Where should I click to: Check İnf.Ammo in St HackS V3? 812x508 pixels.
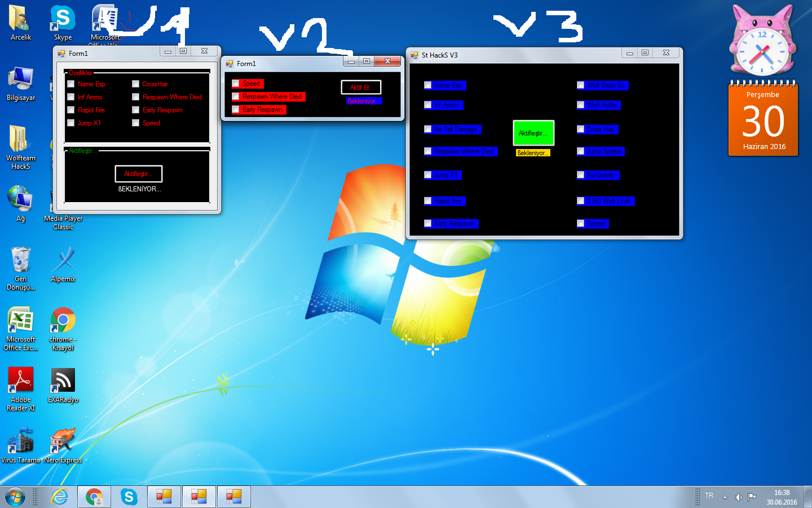[x=428, y=105]
